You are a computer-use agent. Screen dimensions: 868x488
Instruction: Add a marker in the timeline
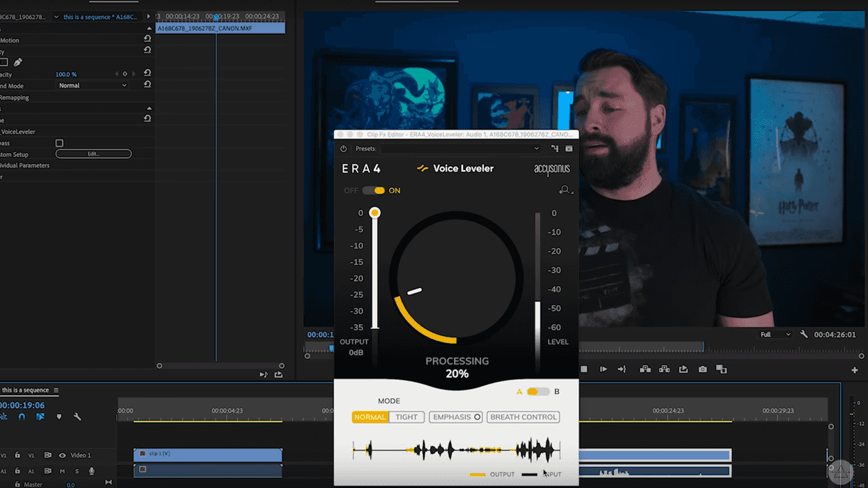(59, 417)
